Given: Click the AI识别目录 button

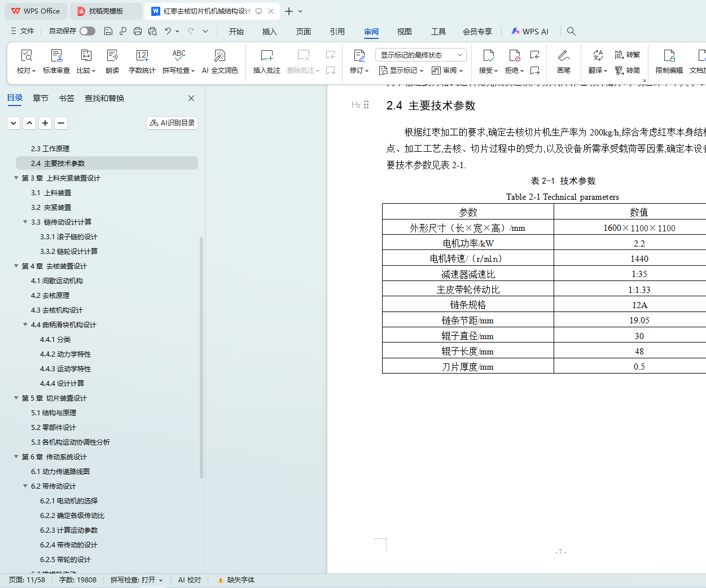Looking at the screenshot, I should pyautogui.click(x=172, y=122).
